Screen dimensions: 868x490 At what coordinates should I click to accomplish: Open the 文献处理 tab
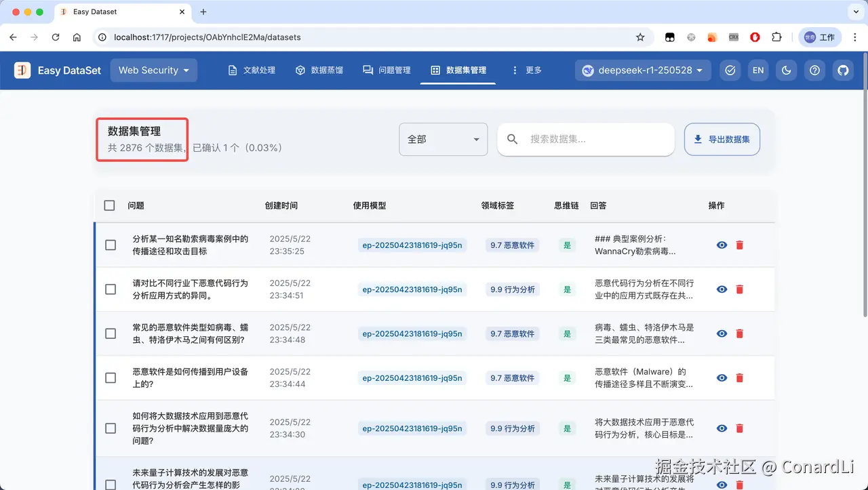pos(252,70)
